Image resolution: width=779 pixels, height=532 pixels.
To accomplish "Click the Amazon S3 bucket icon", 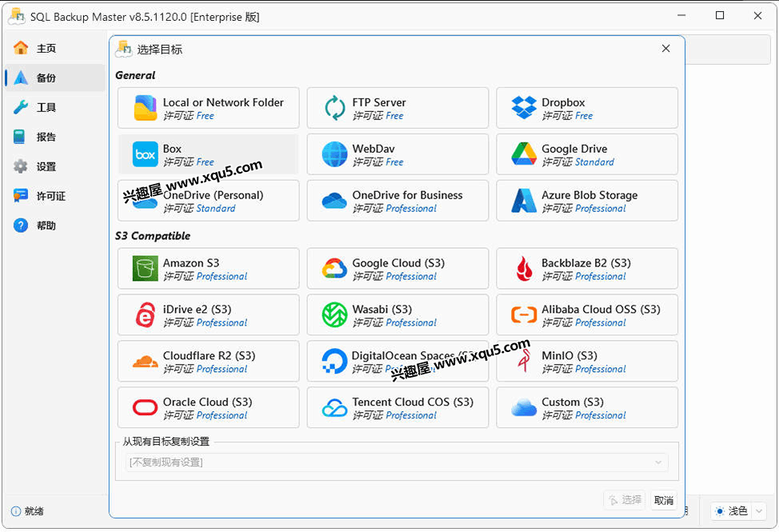I will pos(145,269).
